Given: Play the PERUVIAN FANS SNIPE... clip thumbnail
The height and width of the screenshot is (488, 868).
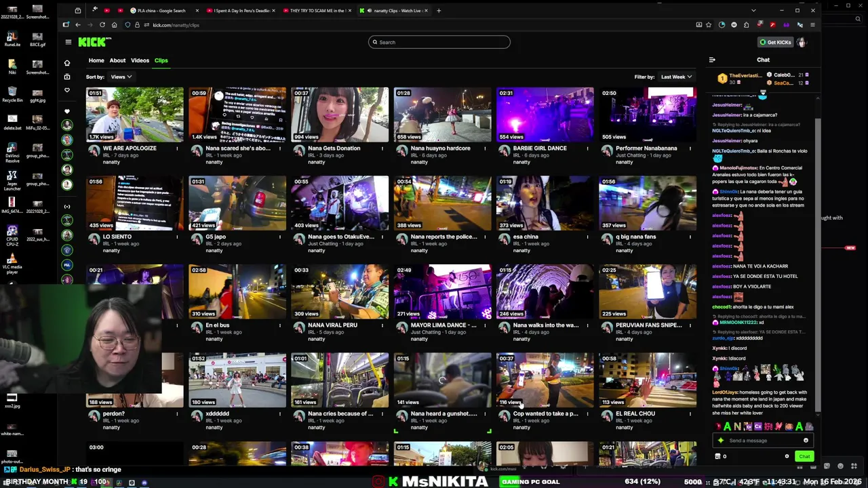Looking at the screenshot, I should click(x=648, y=291).
